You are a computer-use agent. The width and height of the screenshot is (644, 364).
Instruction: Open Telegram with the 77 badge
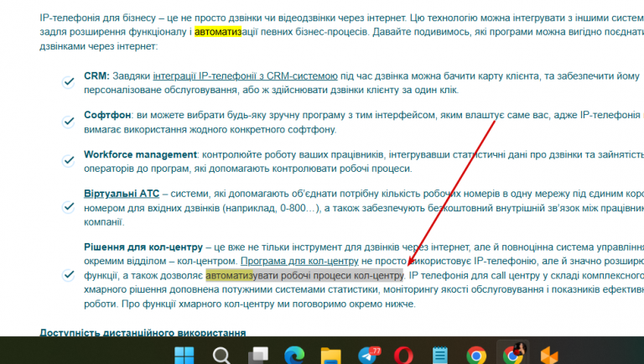click(368, 355)
